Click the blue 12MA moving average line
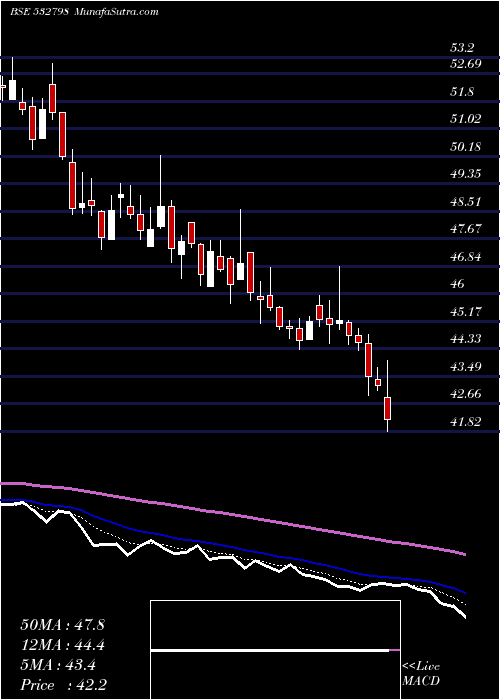Screen dimensions: 500x700 [x=232, y=546]
